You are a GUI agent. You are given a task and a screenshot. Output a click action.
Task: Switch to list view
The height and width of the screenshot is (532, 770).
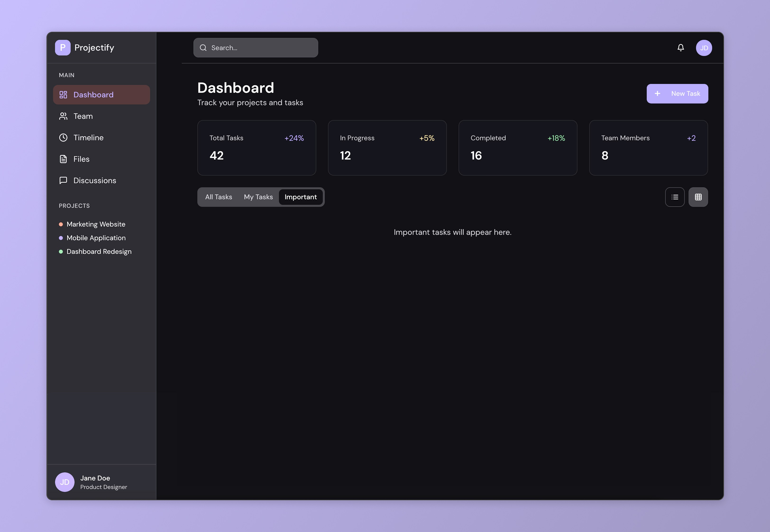tap(675, 197)
